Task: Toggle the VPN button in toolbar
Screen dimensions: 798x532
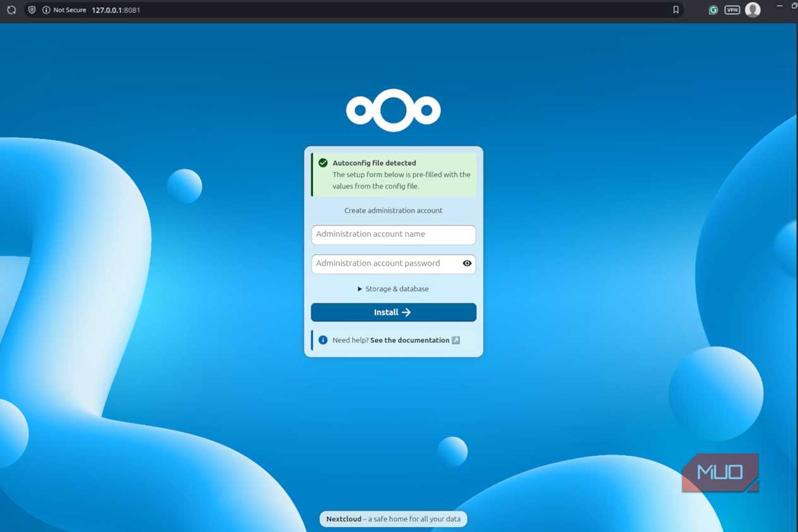Action: coord(732,10)
